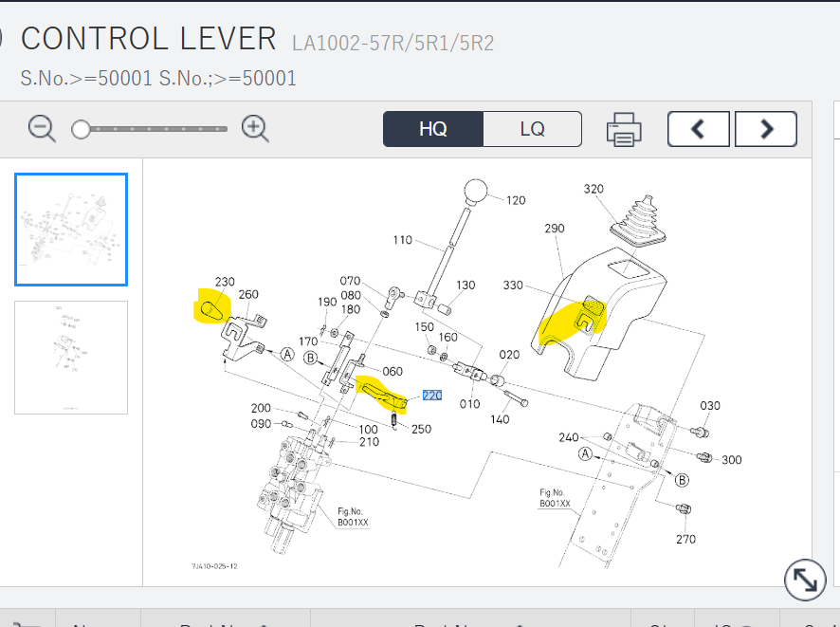The height and width of the screenshot is (627, 840).
Task: Select the first diagram page thumbnail
Action: click(x=71, y=229)
